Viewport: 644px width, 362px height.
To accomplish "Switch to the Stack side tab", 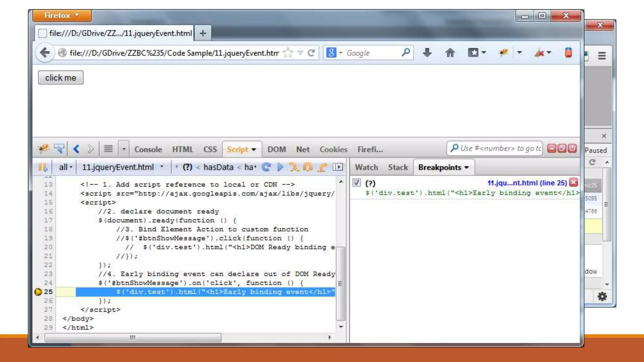I will click(x=398, y=167).
